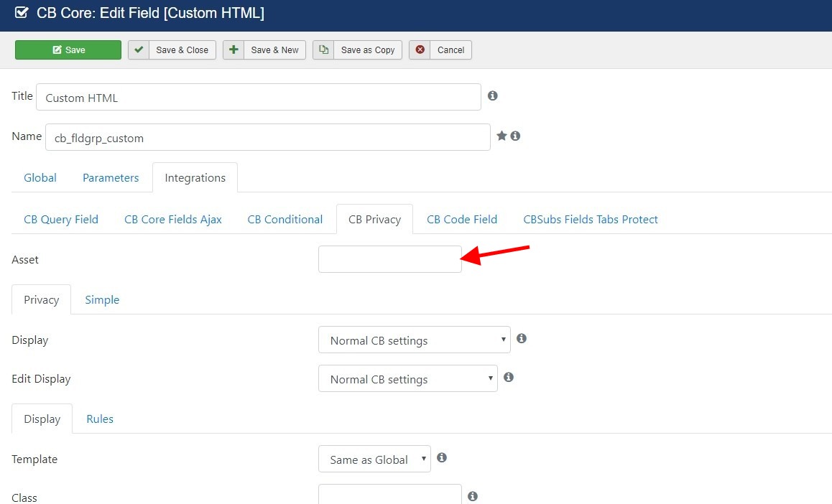Click into the Title input field
Viewport: 832px width, 504px height.
[x=259, y=97]
